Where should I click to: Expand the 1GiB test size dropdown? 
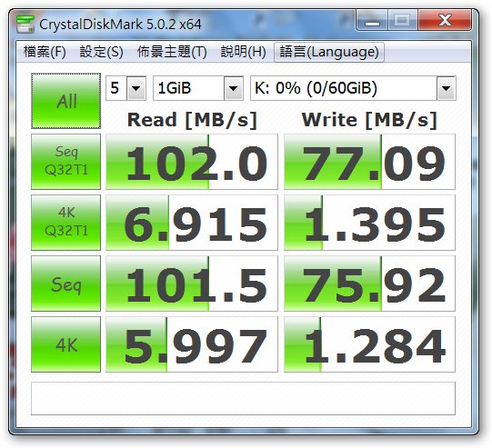point(233,88)
